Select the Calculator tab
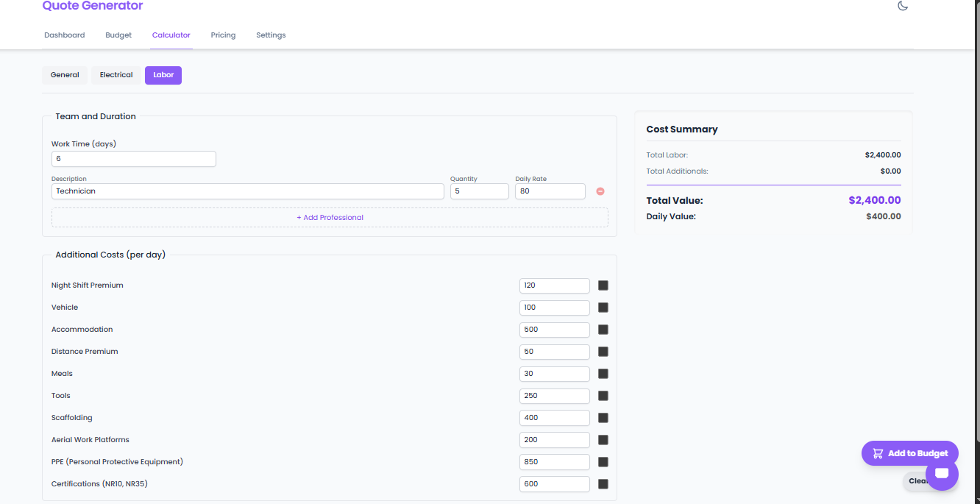The width and height of the screenshot is (980, 504). coord(171,35)
